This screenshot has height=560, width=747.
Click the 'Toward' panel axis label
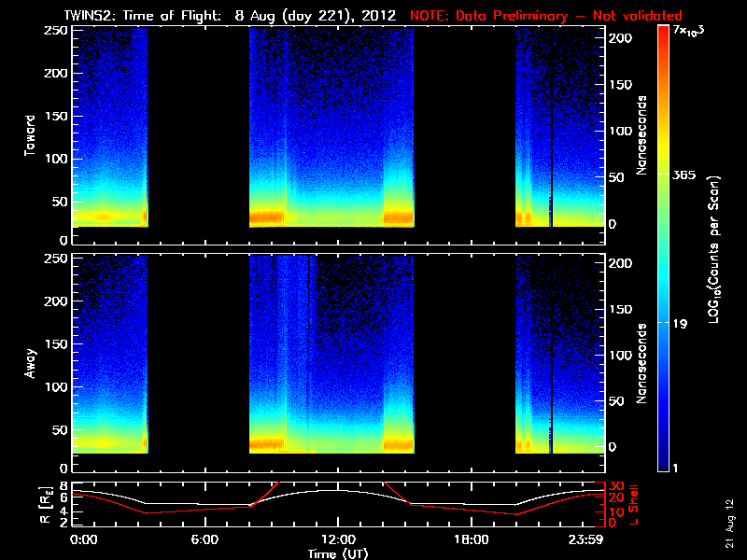pyautogui.click(x=30, y=135)
